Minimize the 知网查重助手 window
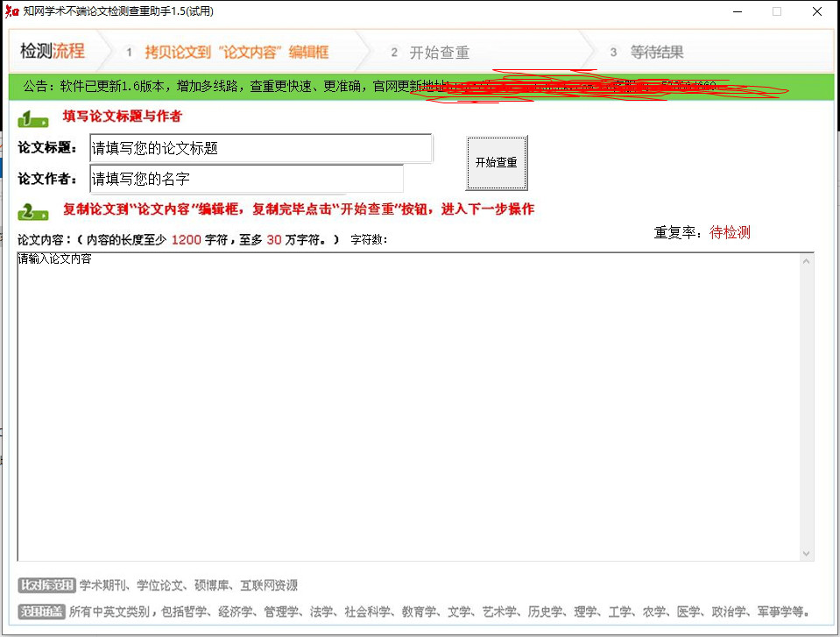This screenshot has width=840, height=637. (738, 11)
